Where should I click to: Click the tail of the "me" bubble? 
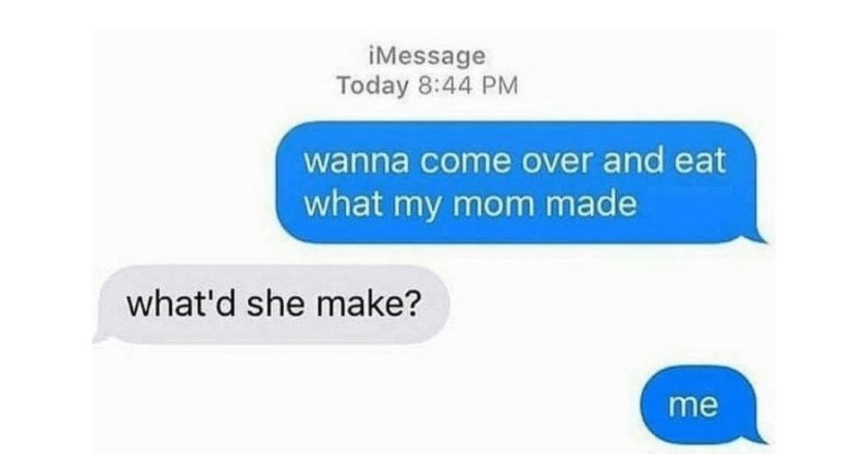[x=757, y=436]
